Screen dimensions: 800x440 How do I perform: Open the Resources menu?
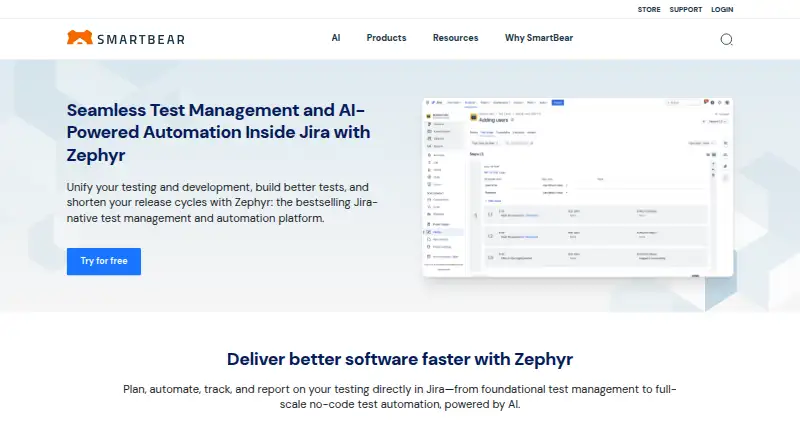click(455, 38)
